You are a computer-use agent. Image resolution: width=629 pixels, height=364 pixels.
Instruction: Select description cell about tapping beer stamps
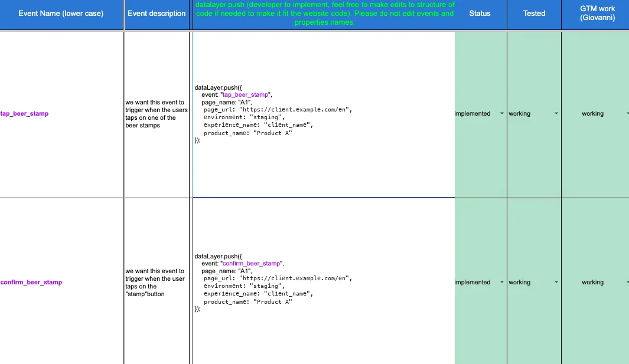(157, 114)
